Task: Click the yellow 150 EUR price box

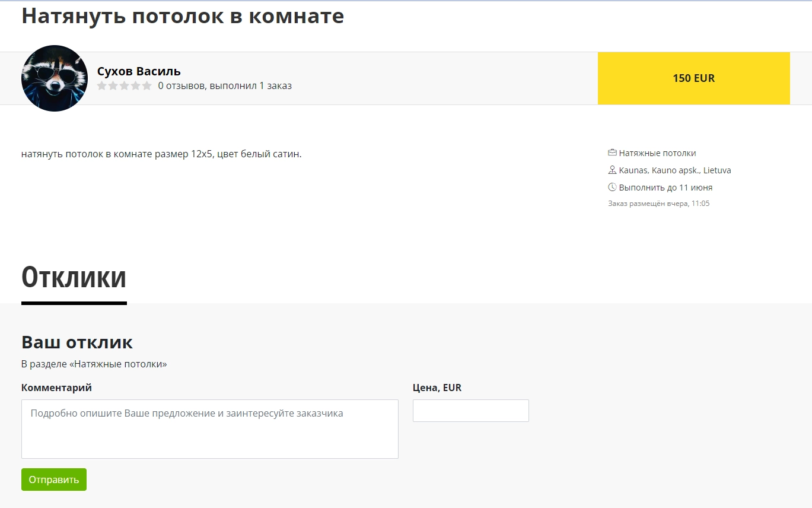Action: pos(693,78)
